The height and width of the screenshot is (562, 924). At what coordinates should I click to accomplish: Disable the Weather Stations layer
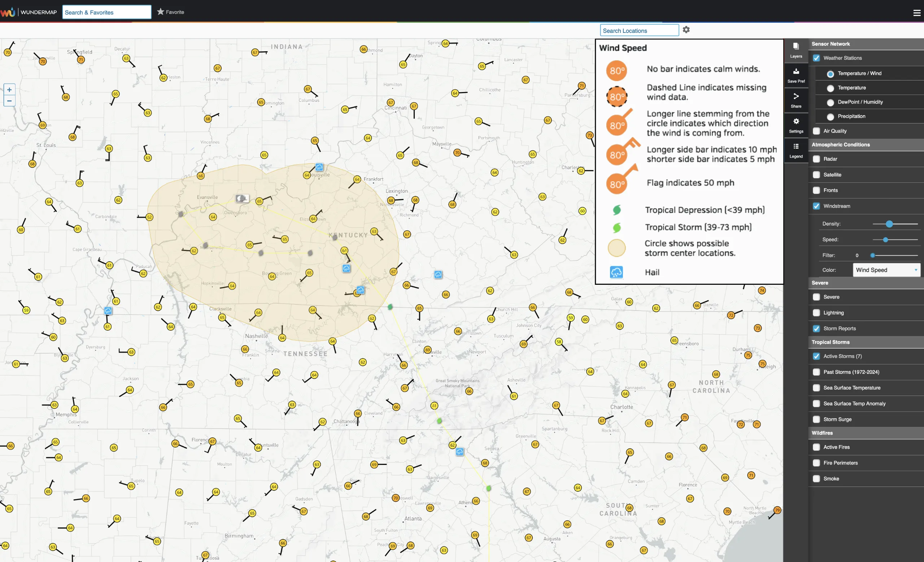point(817,58)
